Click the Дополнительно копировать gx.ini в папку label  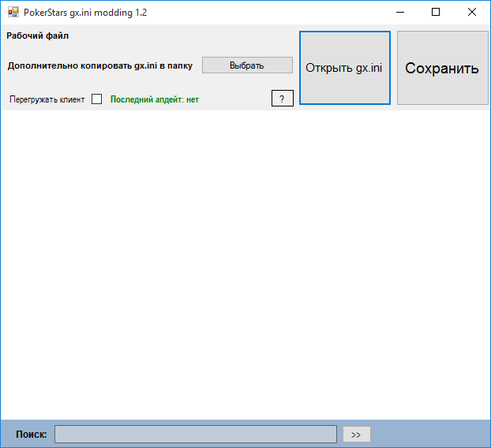coord(100,65)
